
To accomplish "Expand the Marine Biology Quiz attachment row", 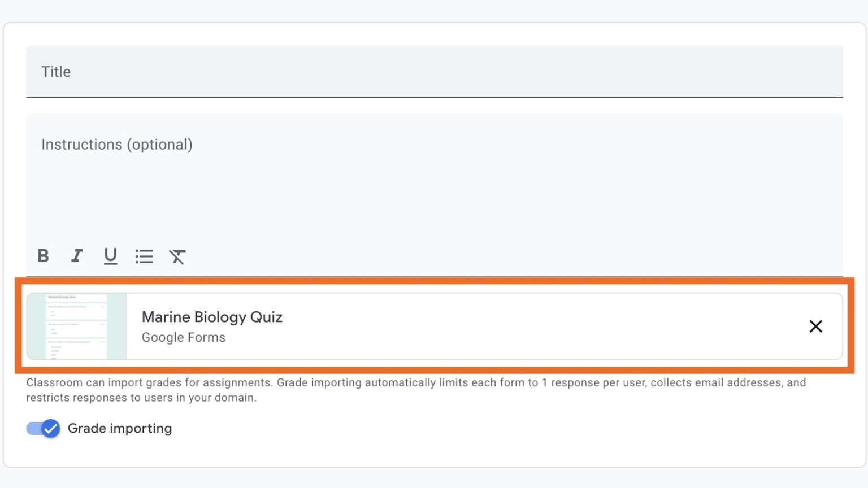I will pyautogui.click(x=396, y=326).
